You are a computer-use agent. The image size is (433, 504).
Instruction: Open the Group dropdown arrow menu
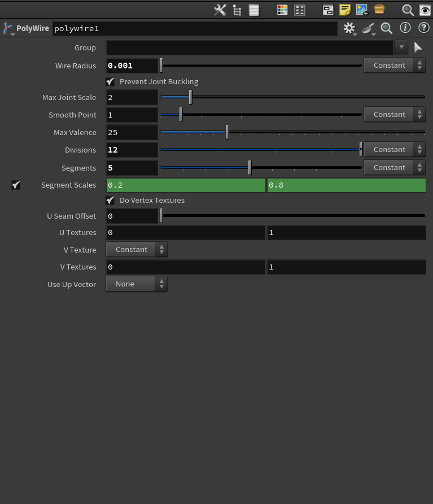pos(401,47)
